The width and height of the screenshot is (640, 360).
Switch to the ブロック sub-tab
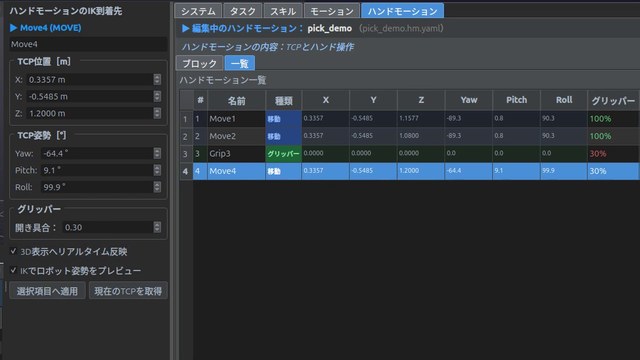200,64
